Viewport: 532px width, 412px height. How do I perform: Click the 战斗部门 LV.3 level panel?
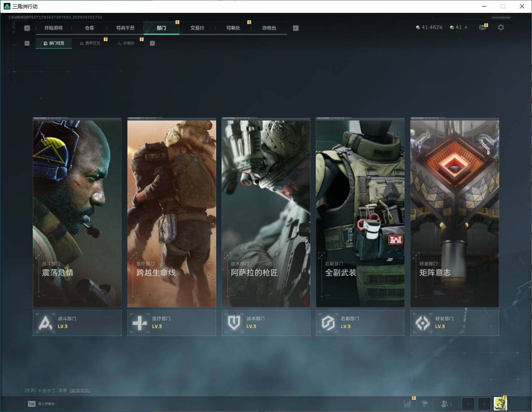point(77,323)
